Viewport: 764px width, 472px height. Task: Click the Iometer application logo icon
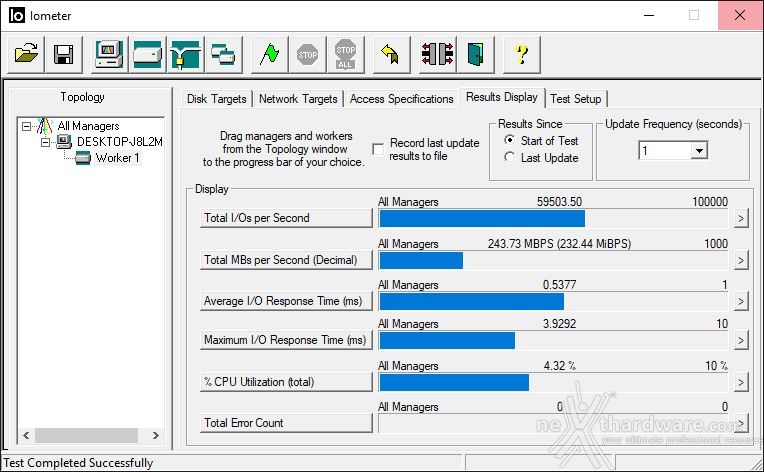pos(16,16)
